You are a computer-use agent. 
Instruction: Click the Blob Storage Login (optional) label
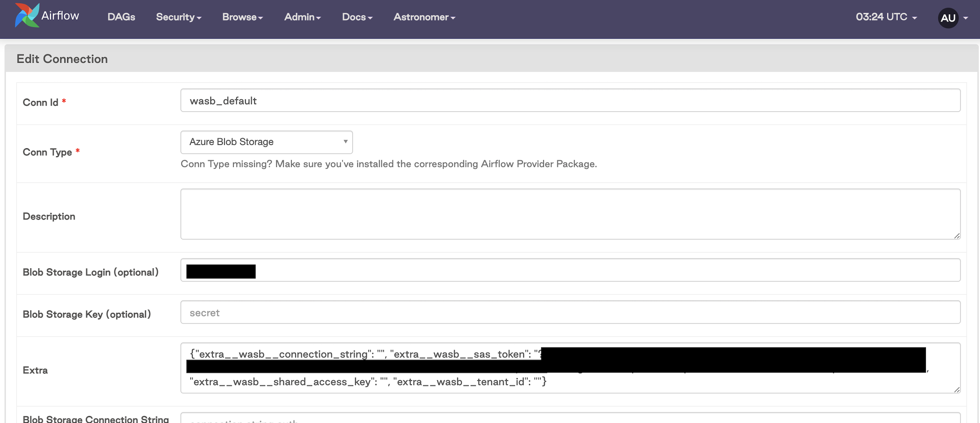click(x=91, y=272)
